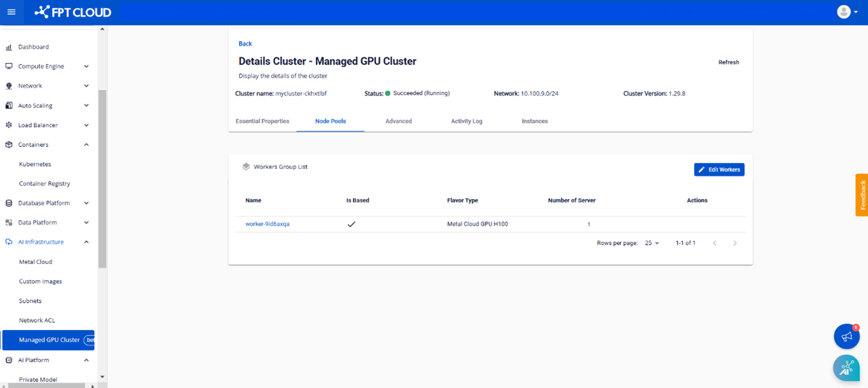The height and width of the screenshot is (388, 868).
Task: Click the Back link
Action: tap(245, 44)
